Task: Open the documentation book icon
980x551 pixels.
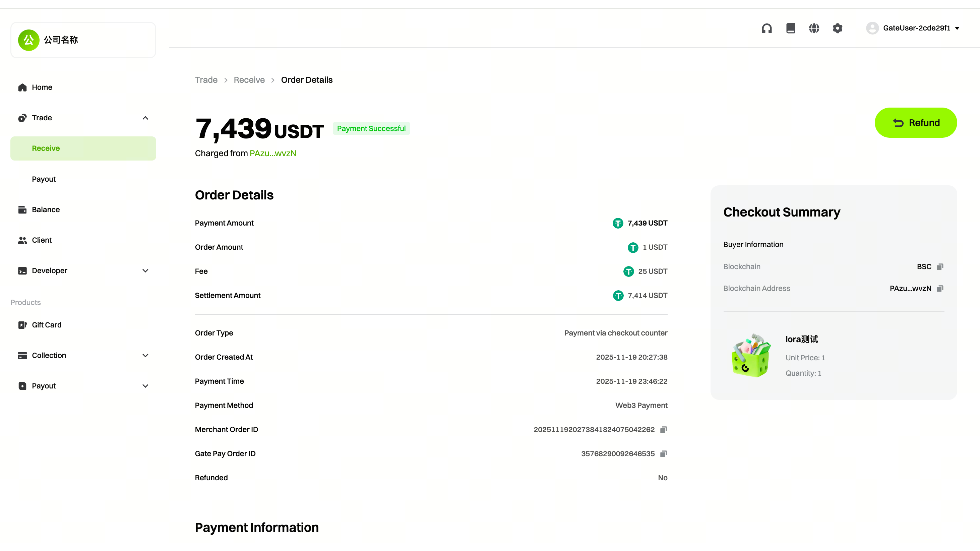Action: tap(791, 28)
